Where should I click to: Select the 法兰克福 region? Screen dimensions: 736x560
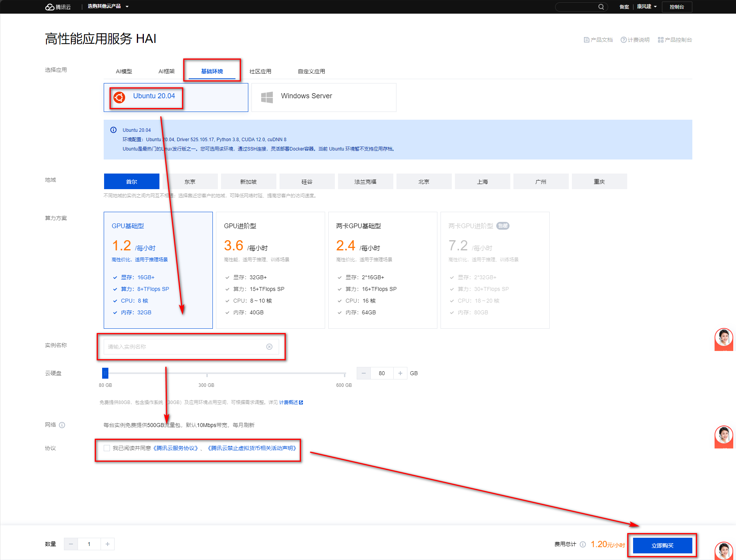366,181
